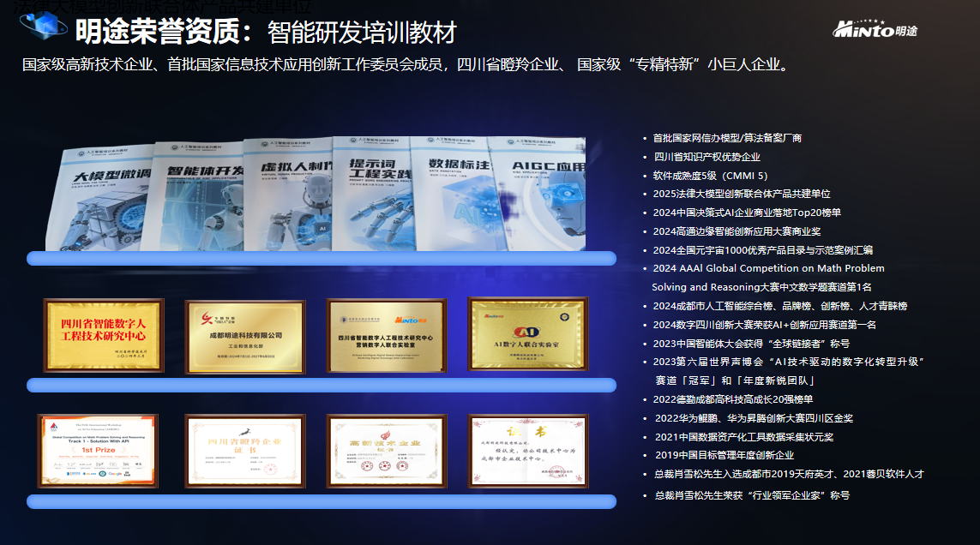Viewport: 980px width, 545px height.
Task: Open the 1st Prize competition certificate
Action: (x=98, y=451)
